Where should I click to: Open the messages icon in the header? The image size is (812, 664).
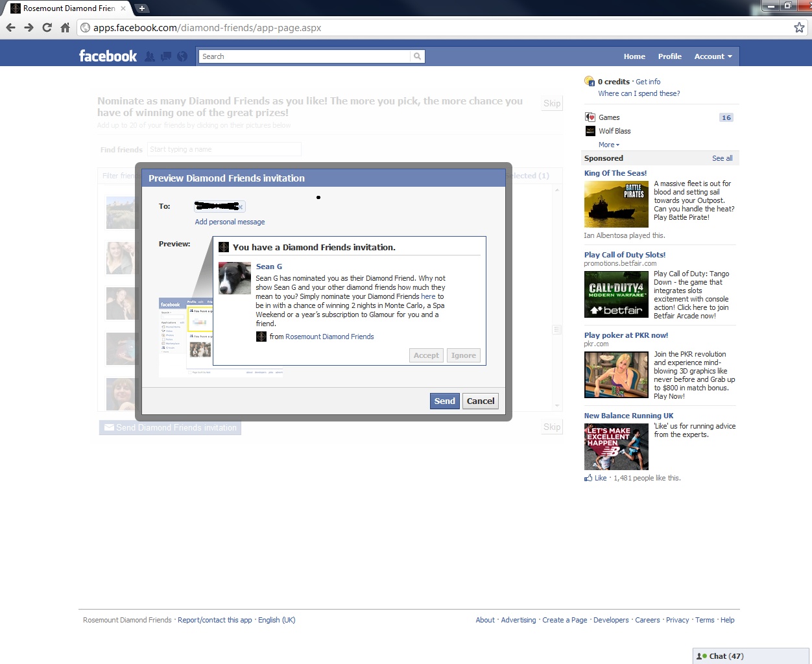click(166, 56)
